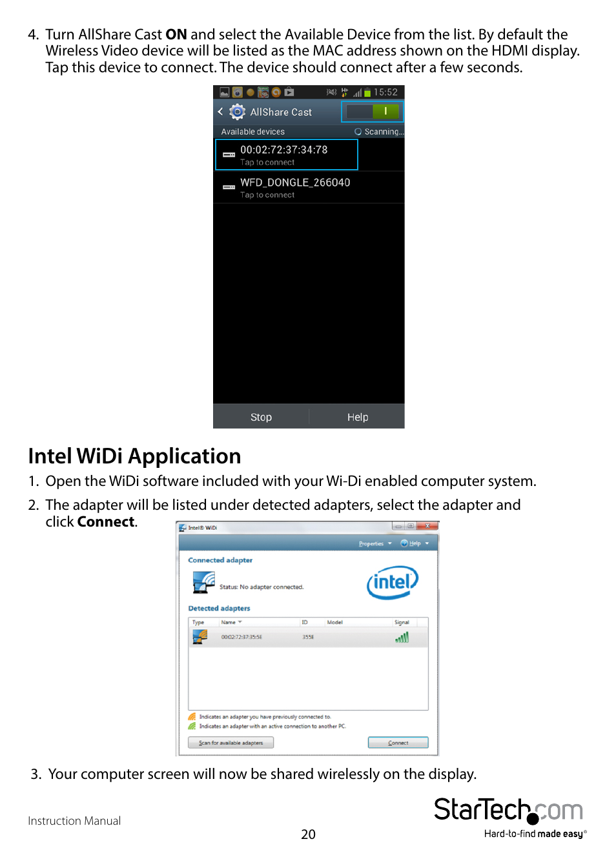Tap the device icon beside 00:02:72:37:34:78
This screenshot has width=616, height=868.
click(x=229, y=155)
